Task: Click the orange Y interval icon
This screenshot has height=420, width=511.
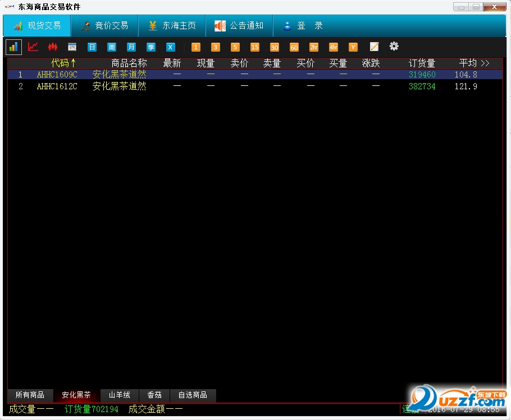Action: (x=353, y=47)
